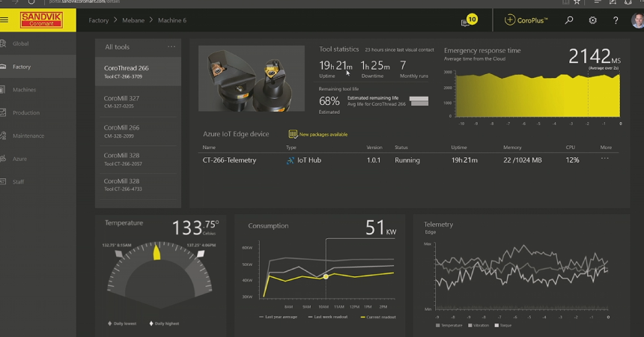Click the Sandvik Coromant logo

click(41, 19)
